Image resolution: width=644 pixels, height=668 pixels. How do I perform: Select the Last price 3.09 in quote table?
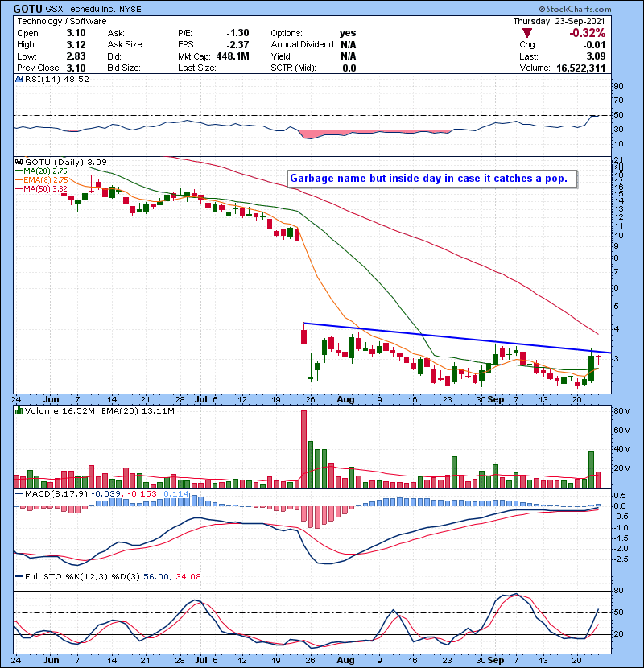[596, 56]
